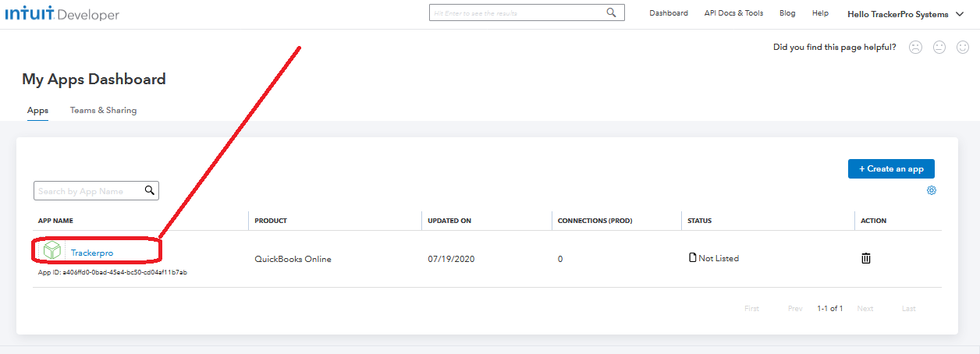Viewport: 980px width, 354px height.
Task: Go to Next page of results
Action: 865,309
